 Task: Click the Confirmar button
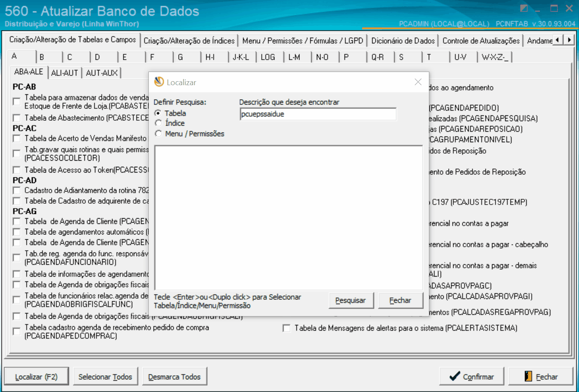point(472,377)
